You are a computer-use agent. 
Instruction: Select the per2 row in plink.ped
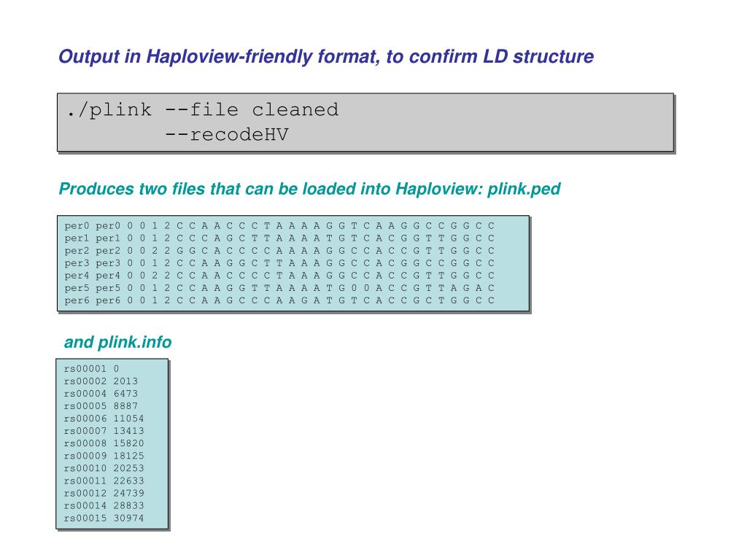coord(279,251)
